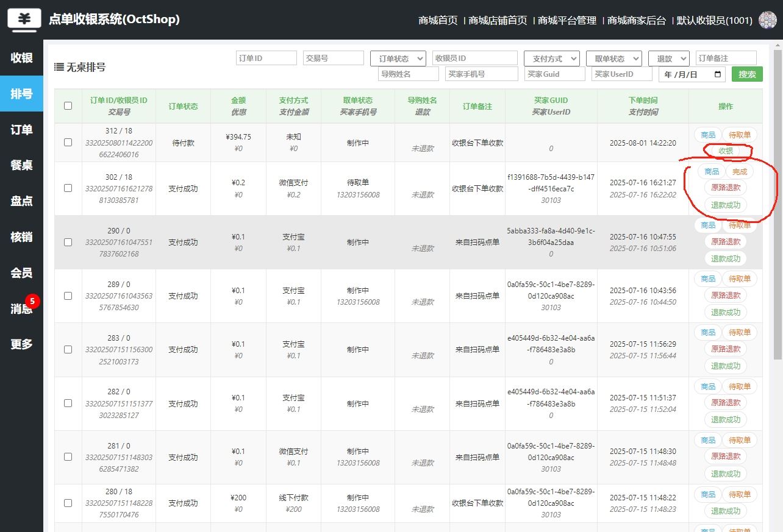Open 商城平台管理 link

pyautogui.click(x=567, y=20)
